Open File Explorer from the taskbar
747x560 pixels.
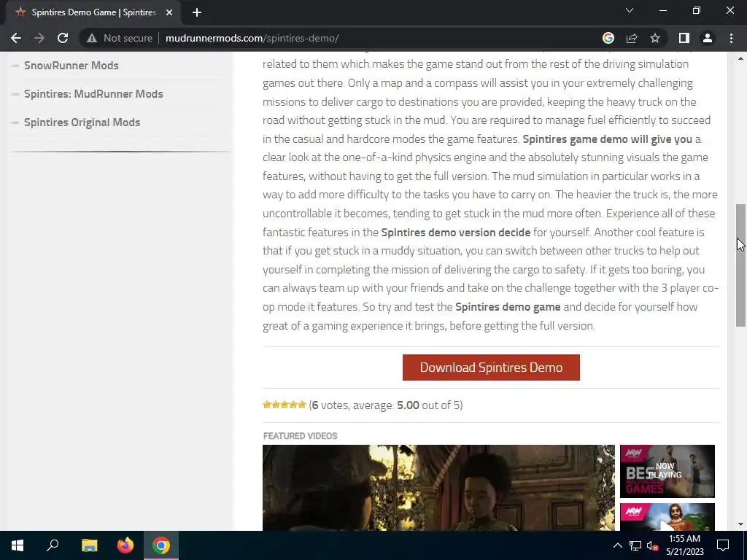(x=89, y=545)
